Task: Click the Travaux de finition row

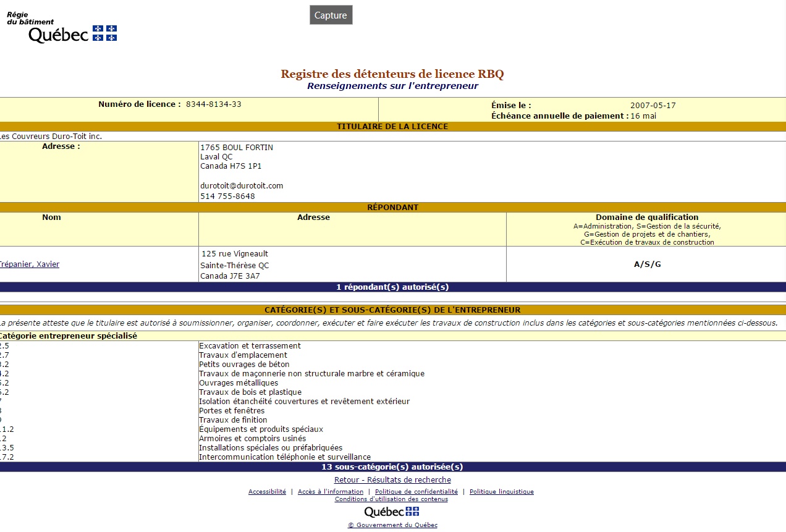Action: click(393, 420)
